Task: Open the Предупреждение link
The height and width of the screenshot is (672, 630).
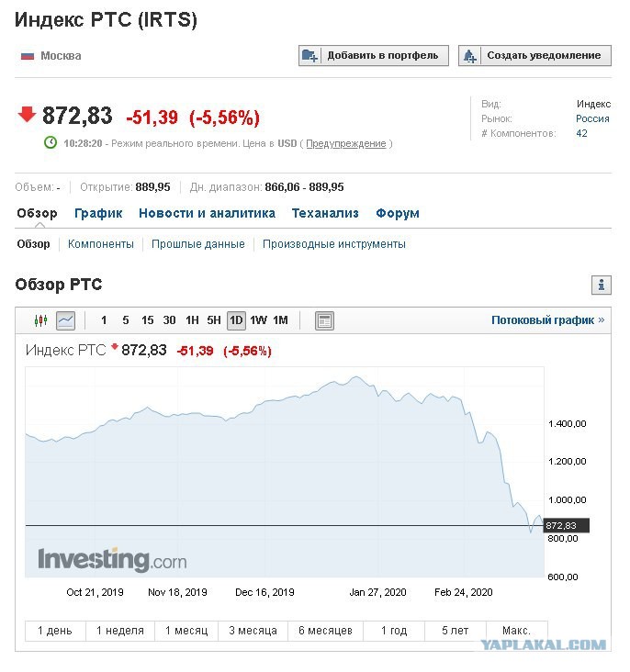Action: point(345,143)
